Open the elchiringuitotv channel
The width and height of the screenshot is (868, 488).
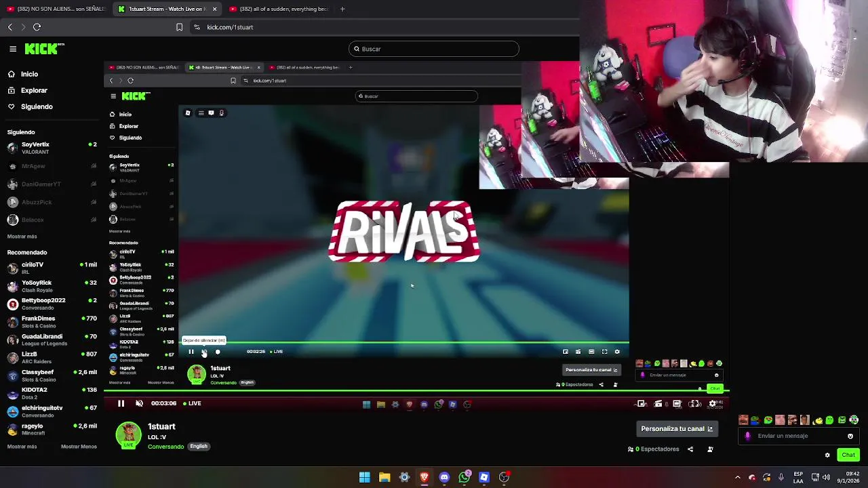(x=52, y=411)
